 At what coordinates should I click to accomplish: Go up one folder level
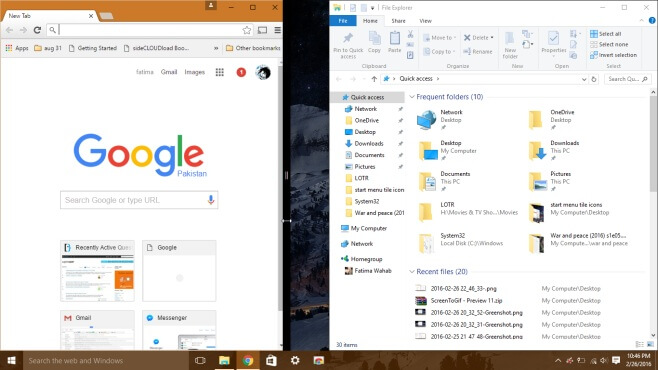point(374,79)
